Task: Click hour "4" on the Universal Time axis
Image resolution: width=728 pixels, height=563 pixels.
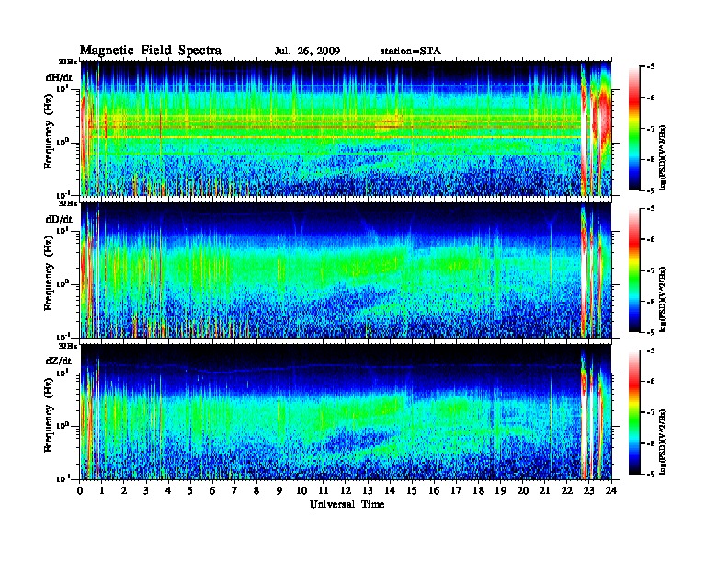Action: point(168,490)
